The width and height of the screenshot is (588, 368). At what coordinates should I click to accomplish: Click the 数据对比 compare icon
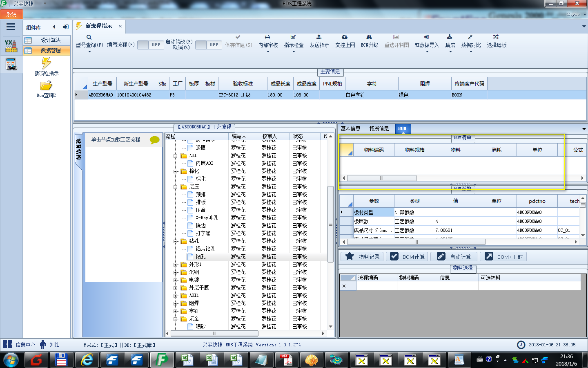(470, 37)
